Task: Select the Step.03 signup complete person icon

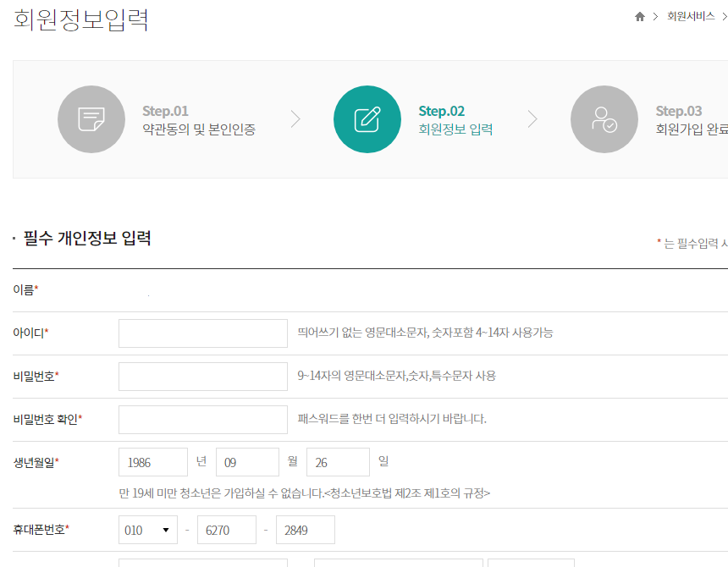Action: [604, 118]
